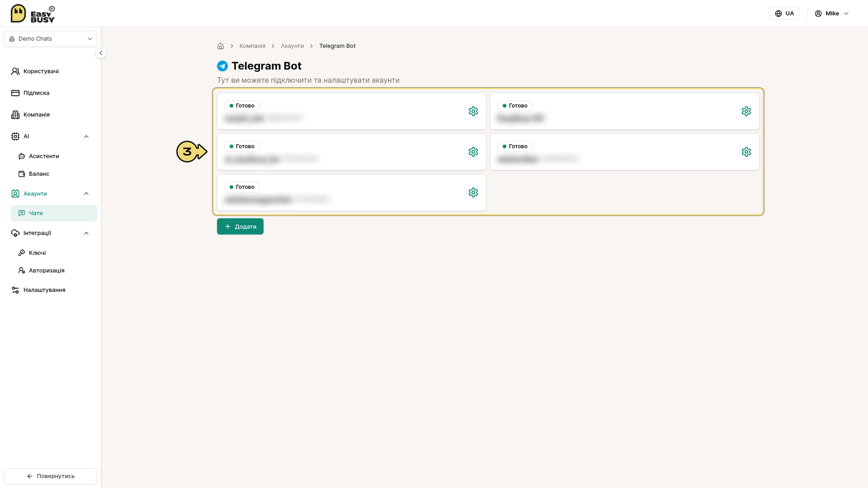Click the Акаунти breadcrumb link
868x488 pixels.
pyautogui.click(x=292, y=46)
